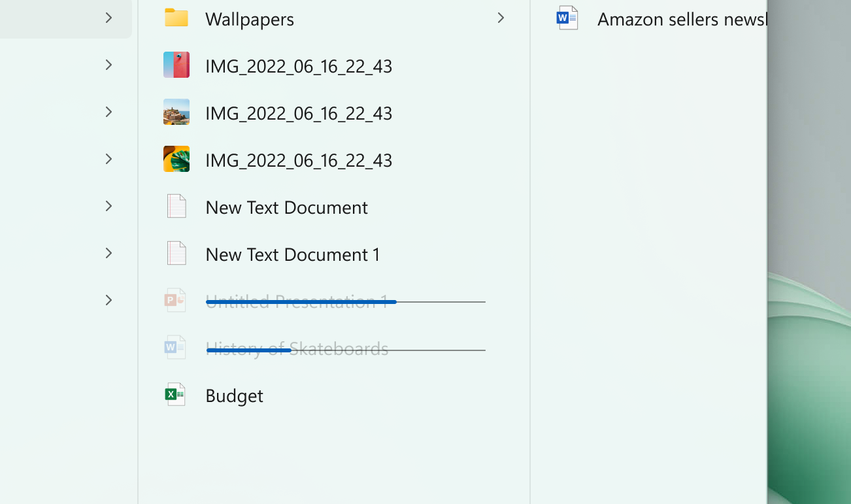Click the PowerPoint icon beside Untitled Presentation 1
The image size is (851, 504).
(x=175, y=300)
